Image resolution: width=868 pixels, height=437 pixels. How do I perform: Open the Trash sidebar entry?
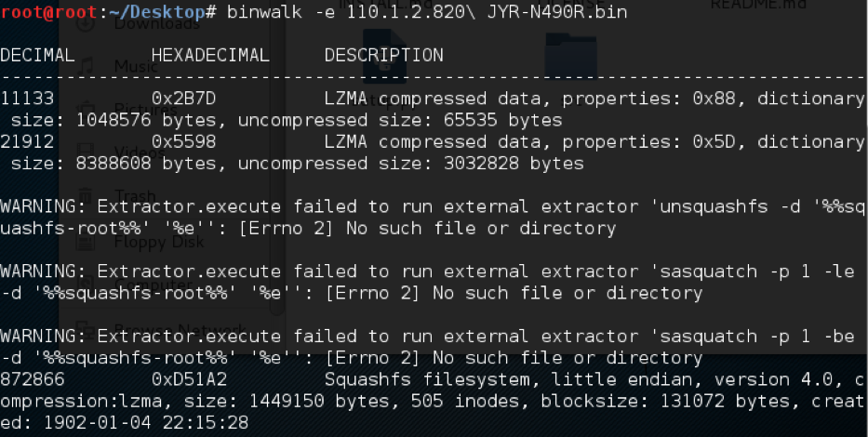(134, 197)
